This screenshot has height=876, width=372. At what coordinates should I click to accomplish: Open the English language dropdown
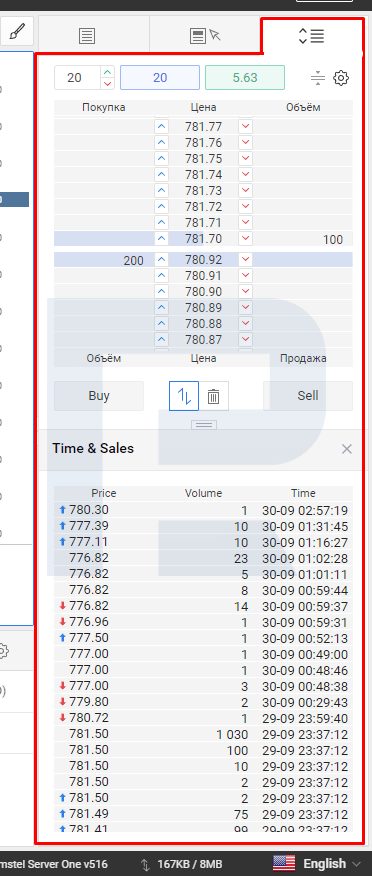[x=317, y=863]
